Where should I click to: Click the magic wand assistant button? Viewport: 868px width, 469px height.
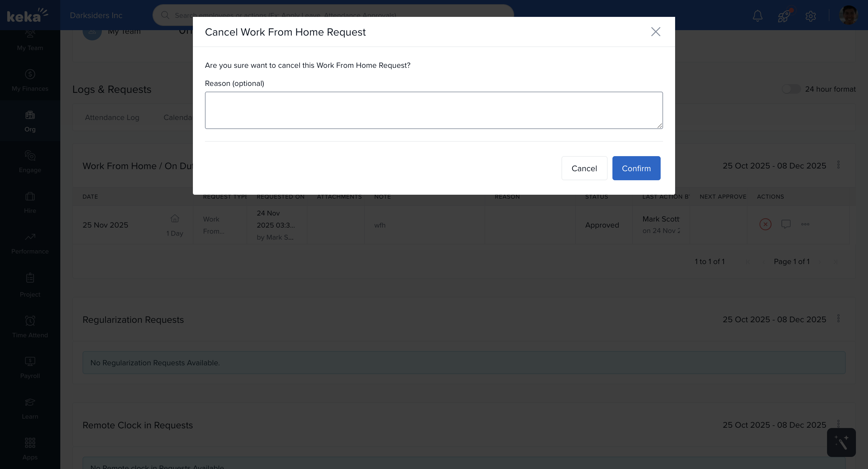click(841, 442)
